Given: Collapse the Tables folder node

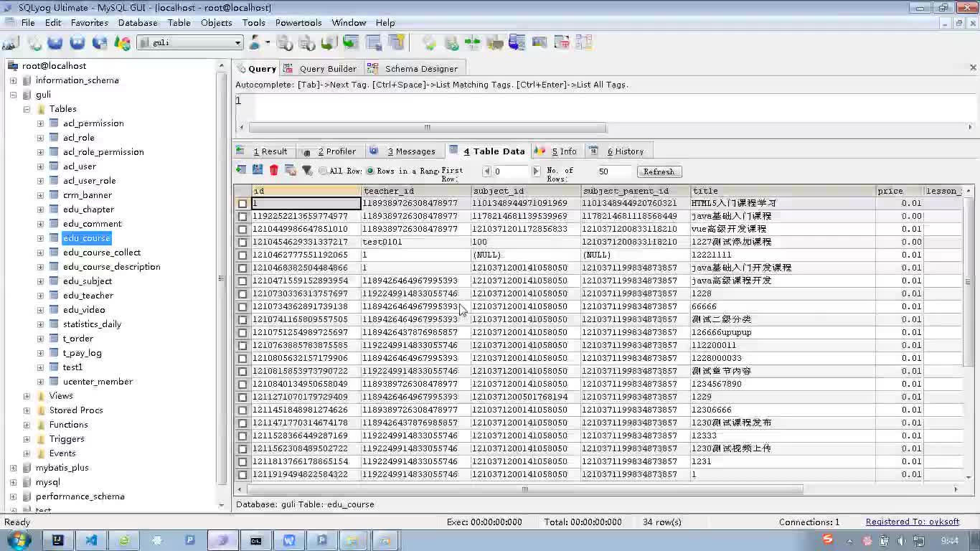Looking at the screenshot, I should pyautogui.click(x=27, y=109).
